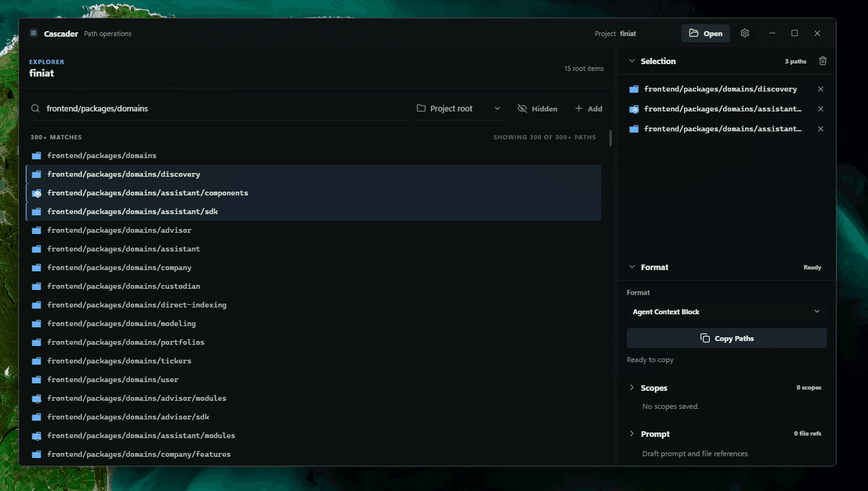Click the '15 root items' label
Screen dimensions: 868x491
(584, 68)
